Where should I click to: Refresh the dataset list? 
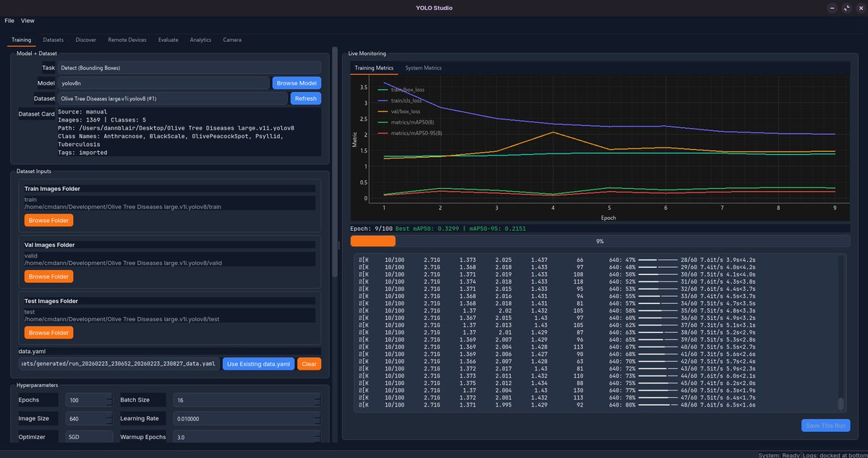(306, 98)
